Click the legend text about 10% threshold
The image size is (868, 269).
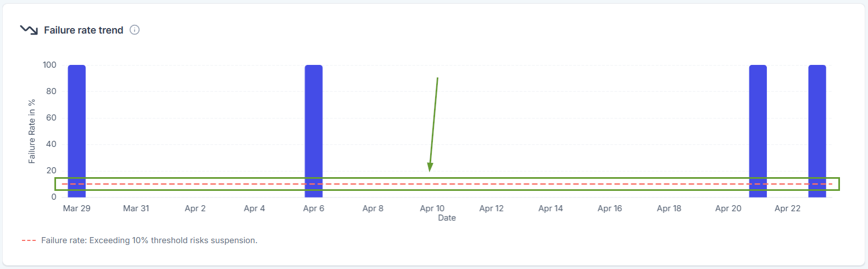pyautogui.click(x=149, y=240)
